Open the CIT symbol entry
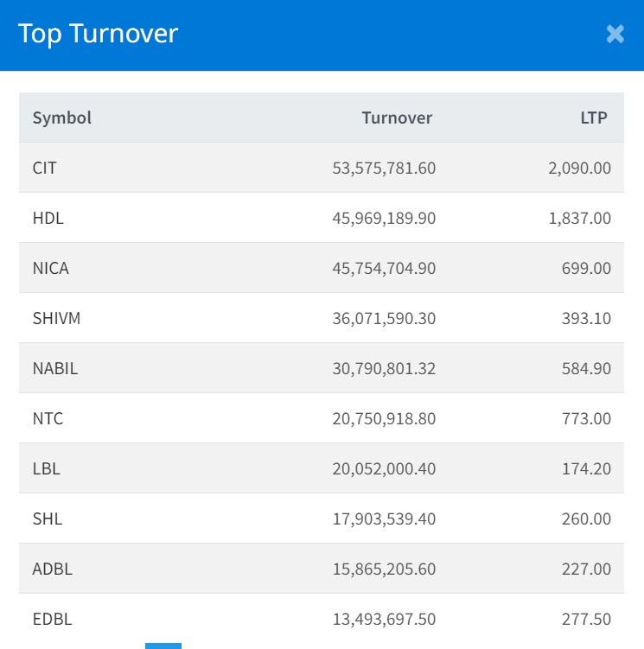Viewport: 644px width, 649px height. (45, 168)
